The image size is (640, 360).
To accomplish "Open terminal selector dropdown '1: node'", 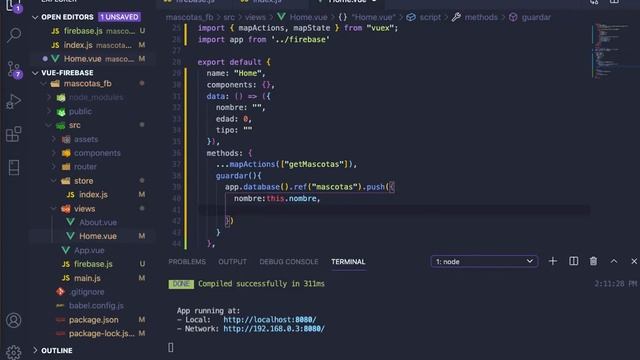I will point(484,261).
